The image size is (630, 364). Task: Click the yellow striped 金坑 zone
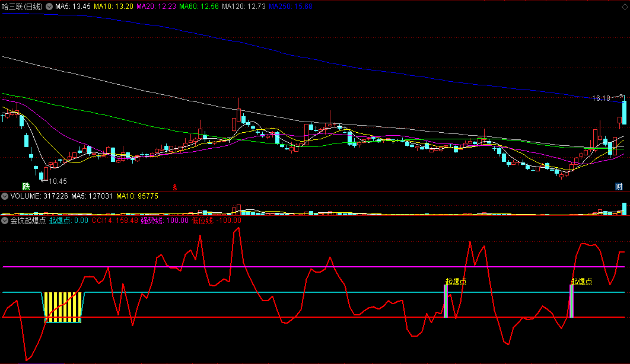pos(63,308)
